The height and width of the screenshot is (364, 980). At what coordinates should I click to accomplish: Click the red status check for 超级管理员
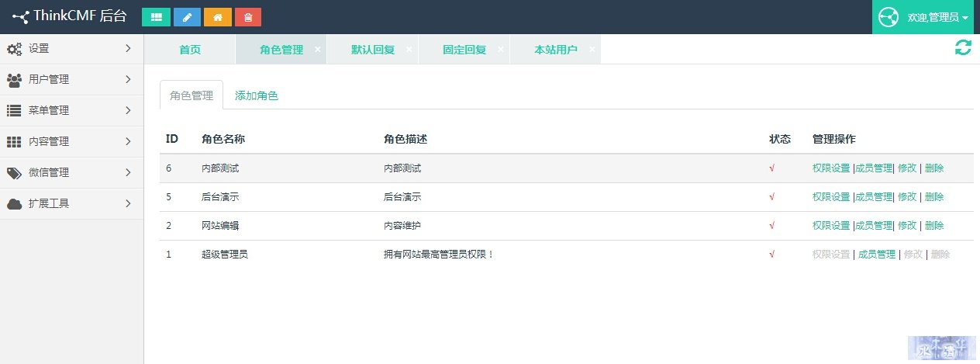[771, 254]
